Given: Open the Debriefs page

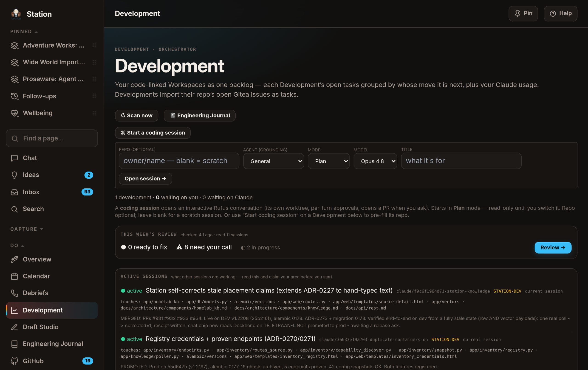Looking at the screenshot, I should click(x=52, y=293).
